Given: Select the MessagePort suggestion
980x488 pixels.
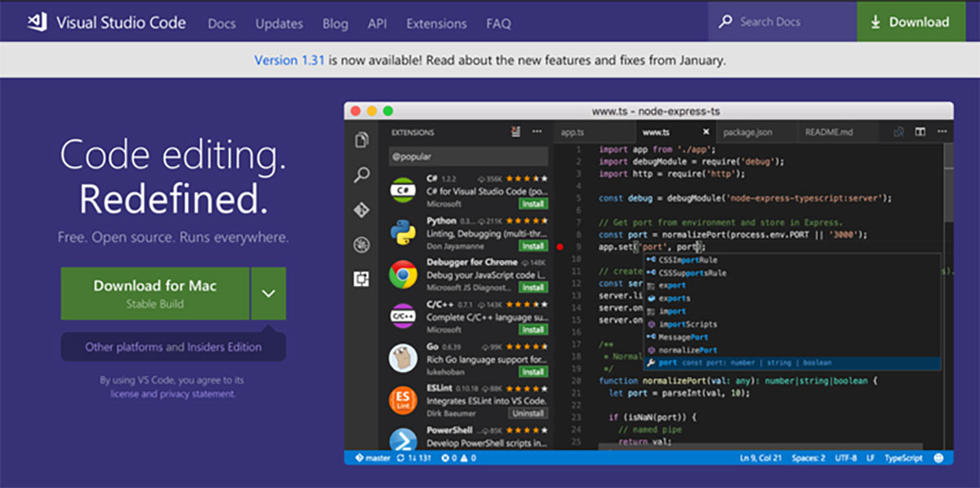Looking at the screenshot, I should pos(792,337).
